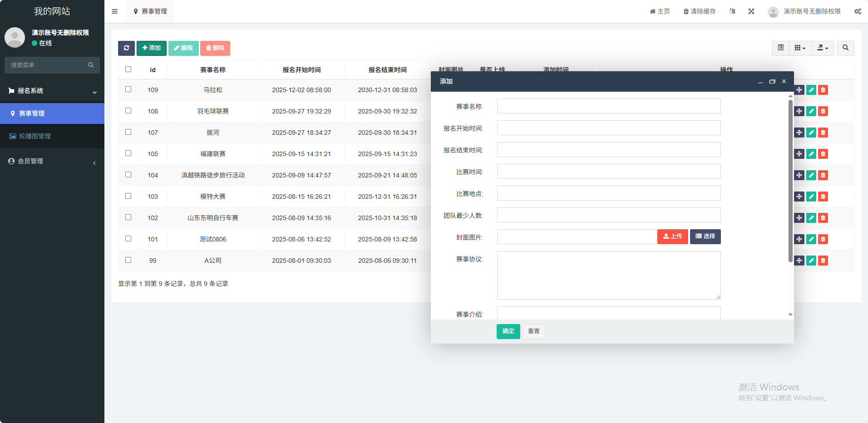This screenshot has width=868, height=423.
Task: Toggle the table card view icon
Action: click(780, 48)
